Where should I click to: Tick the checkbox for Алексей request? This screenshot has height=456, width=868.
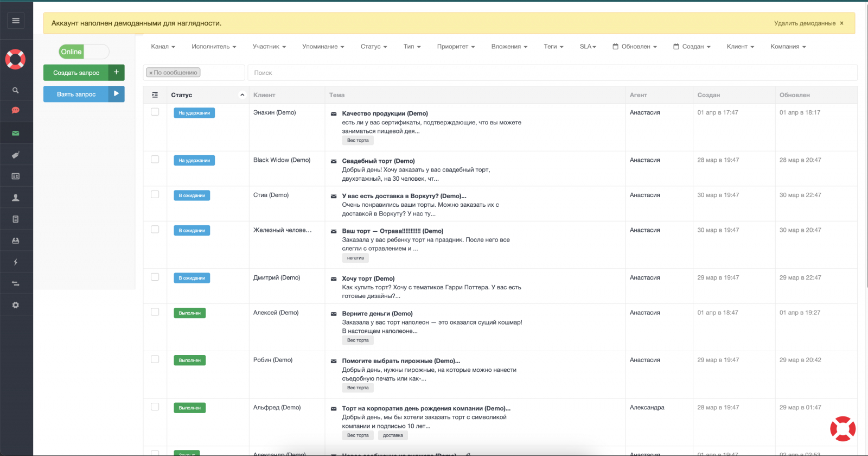click(155, 312)
